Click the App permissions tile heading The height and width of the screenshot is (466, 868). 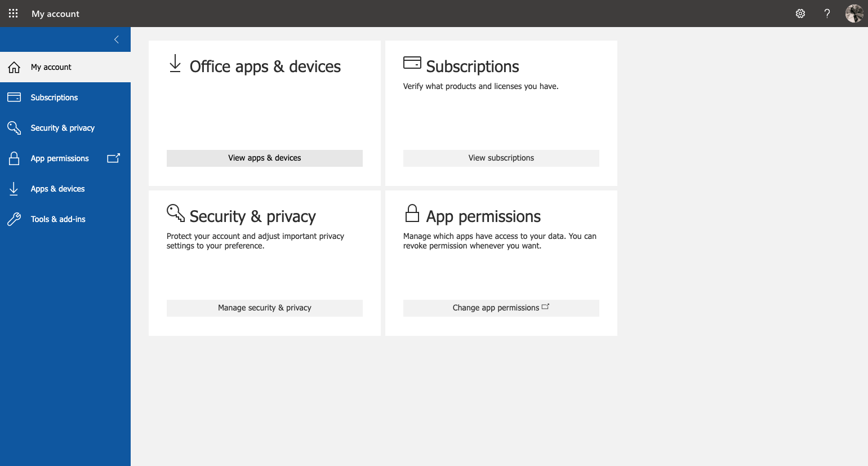pyautogui.click(x=483, y=216)
